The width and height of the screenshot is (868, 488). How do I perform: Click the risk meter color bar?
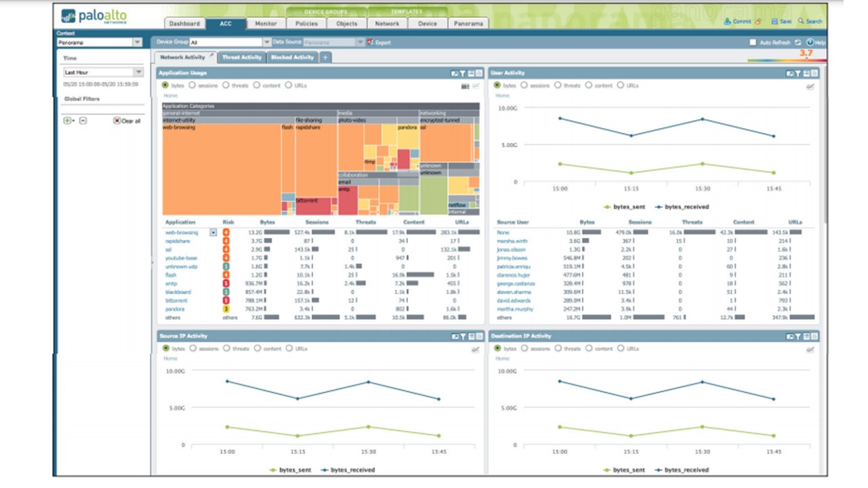(787, 60)
